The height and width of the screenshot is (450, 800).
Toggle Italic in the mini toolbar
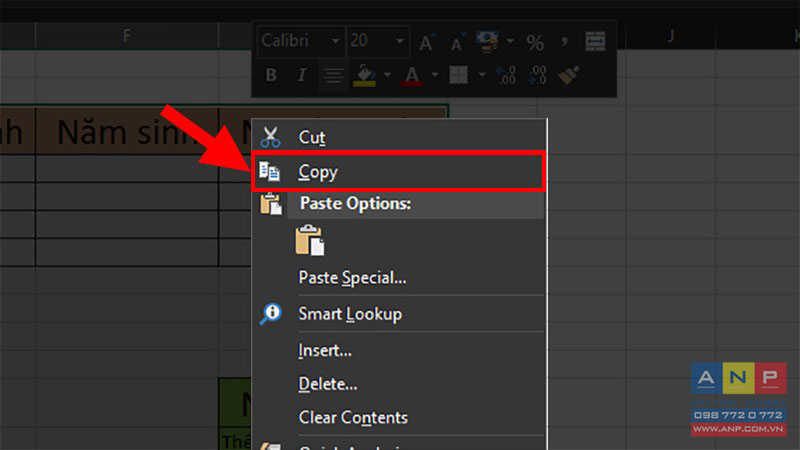tap(302, 75)
